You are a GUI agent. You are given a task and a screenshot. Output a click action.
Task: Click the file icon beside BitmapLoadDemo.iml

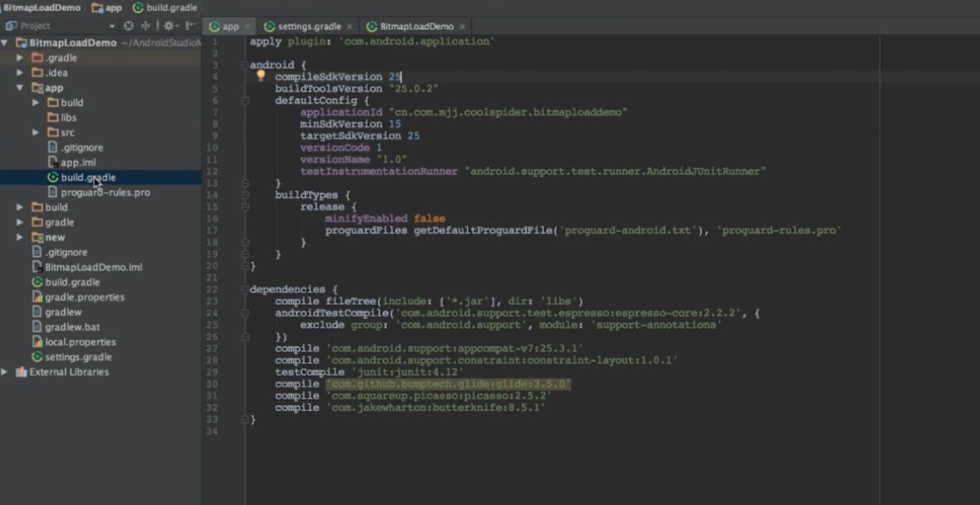tap(37, 267)
